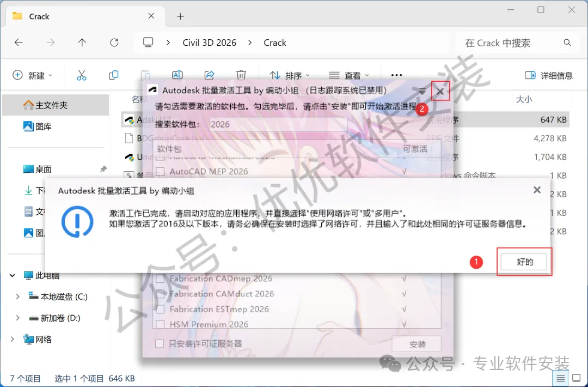Click the pin icon beside 桌面

coord(103,170)
